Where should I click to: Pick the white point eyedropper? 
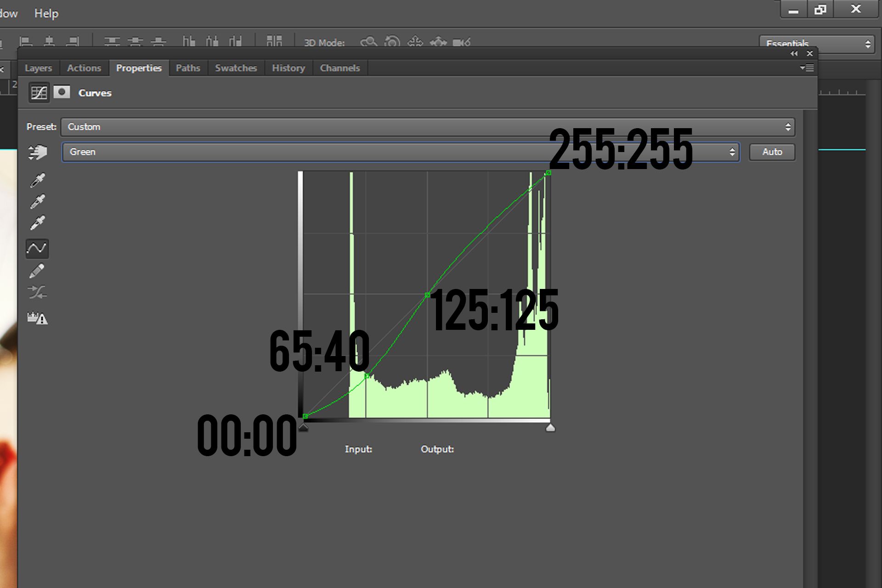click(x=37, y=223)
